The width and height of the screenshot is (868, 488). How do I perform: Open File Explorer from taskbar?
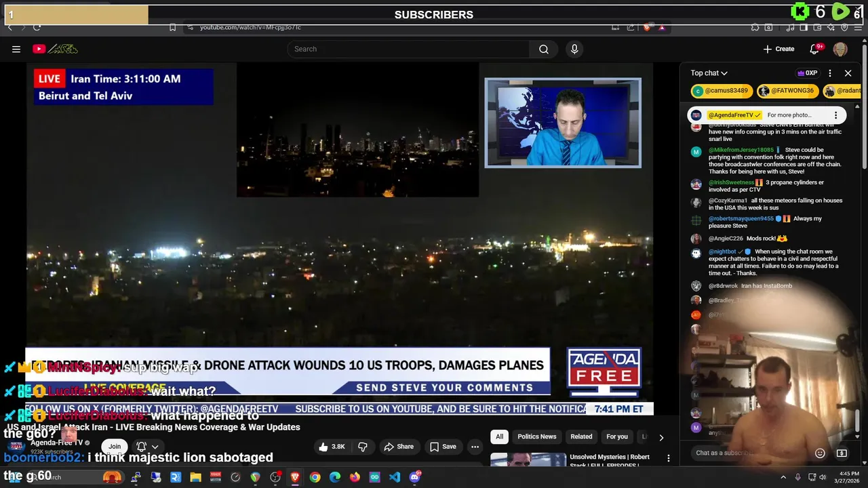[195, 477]
